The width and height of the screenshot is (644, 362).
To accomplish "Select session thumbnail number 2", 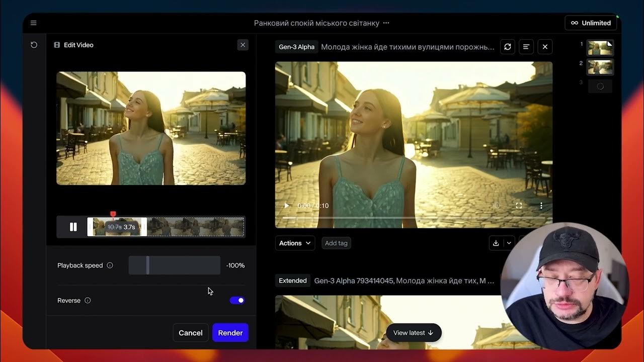I will [600, 67].
